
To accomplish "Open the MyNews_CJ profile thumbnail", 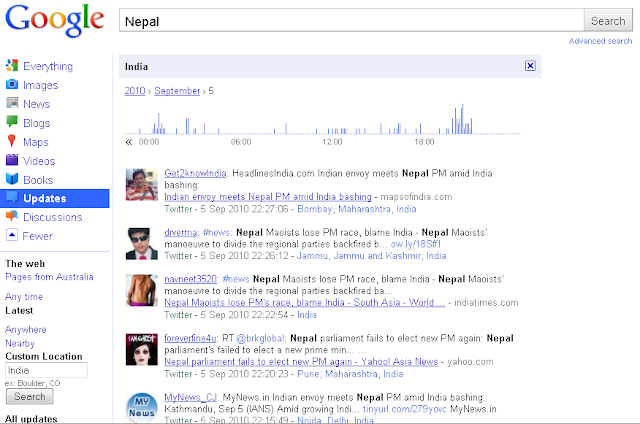I will tap(141, 407).
